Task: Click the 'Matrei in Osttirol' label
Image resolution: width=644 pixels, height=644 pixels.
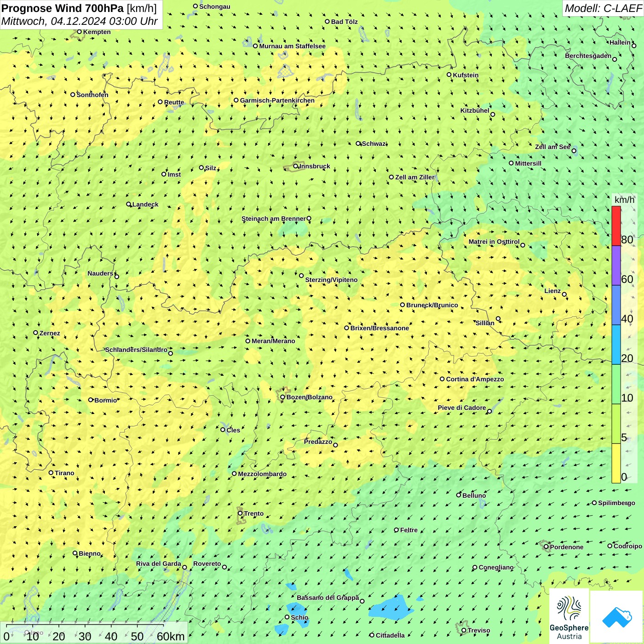Action: (x=494, y=241)
